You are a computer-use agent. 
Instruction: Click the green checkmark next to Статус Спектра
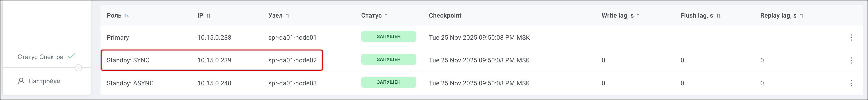(71, 56)
